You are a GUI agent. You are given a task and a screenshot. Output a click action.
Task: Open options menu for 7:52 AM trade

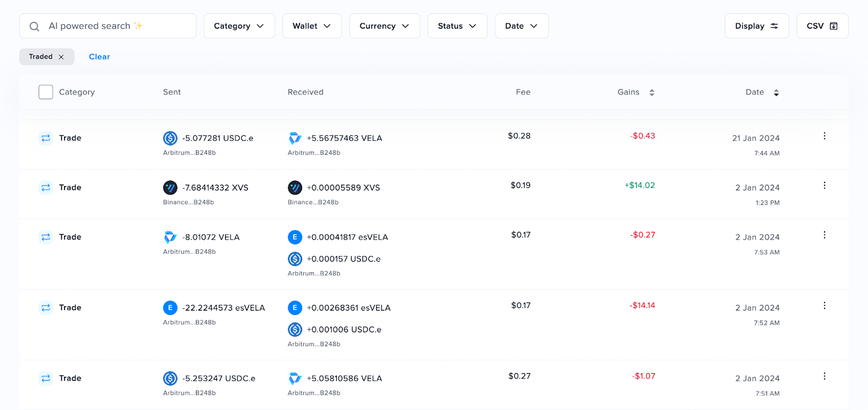point(825,305)
